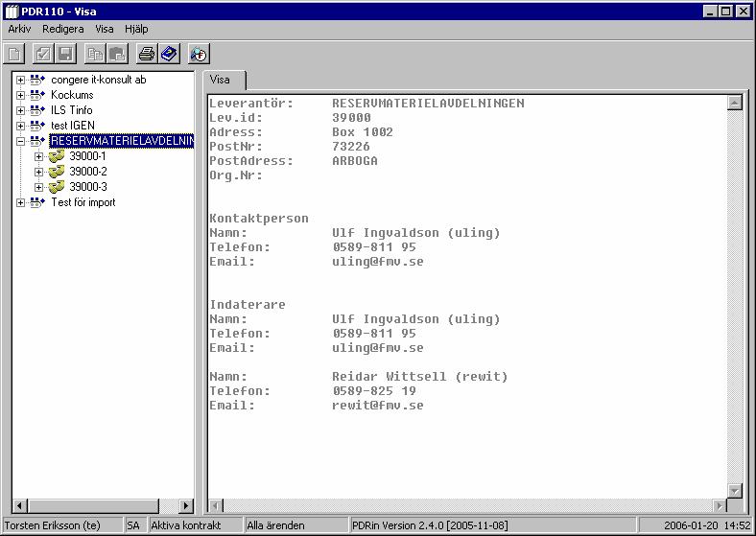Screen dimensions: 756x536
Task: Select the test IGEN tree item
Action: [73, 126]
